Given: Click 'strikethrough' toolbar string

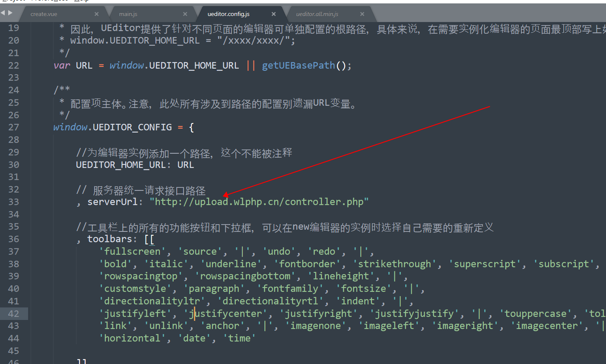Looking at the screenshot, I should [x=394, y=264].
